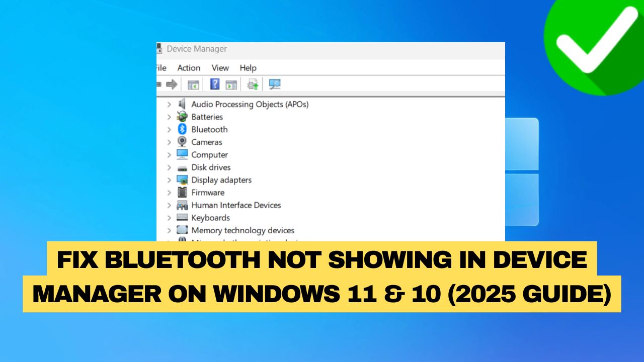Click the Forward arrow toolbar icon
Viewport: 644px width, 362px height.
point(172,84)
